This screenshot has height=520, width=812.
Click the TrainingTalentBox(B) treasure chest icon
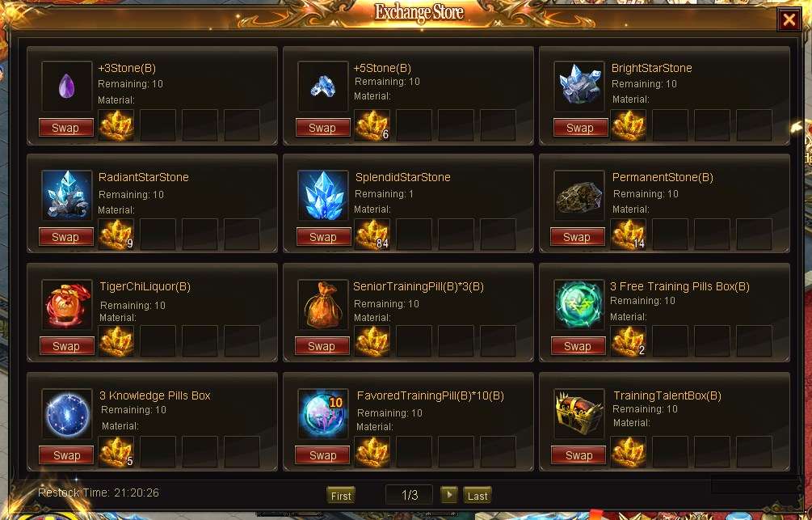pos(579,414)
